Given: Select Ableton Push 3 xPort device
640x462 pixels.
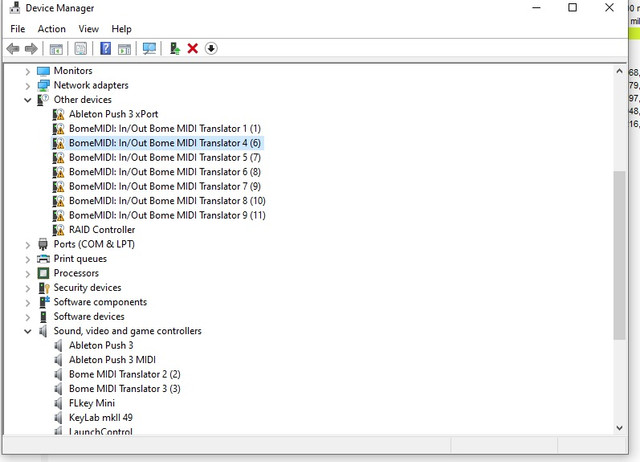Looking at the screenshot, I should coord(113,114).
